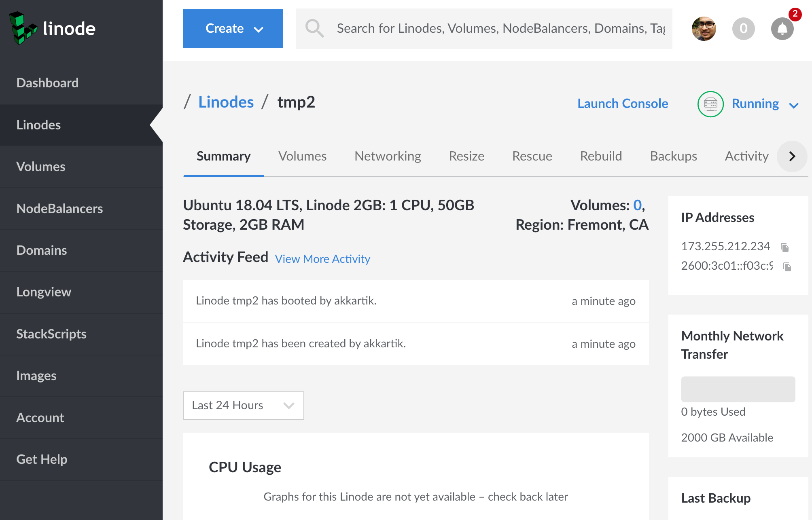The height and width of the screenshot is (520, 812).
Task: Click the Running server status icon
Action: tap(710, 104)
